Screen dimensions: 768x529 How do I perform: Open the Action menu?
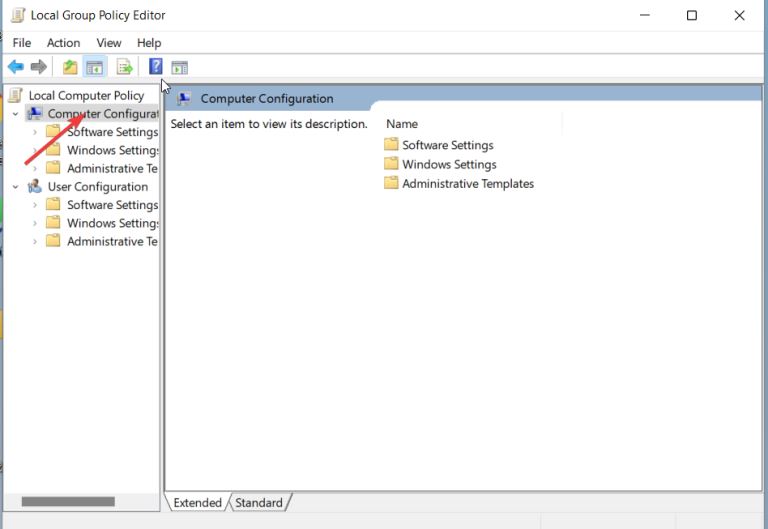(63, 43)
